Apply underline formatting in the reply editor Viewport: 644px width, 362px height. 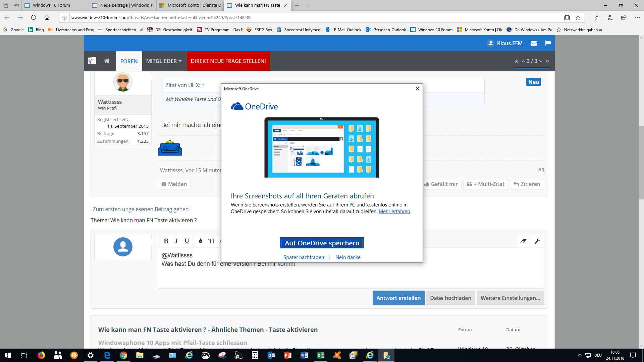[187, 241]
